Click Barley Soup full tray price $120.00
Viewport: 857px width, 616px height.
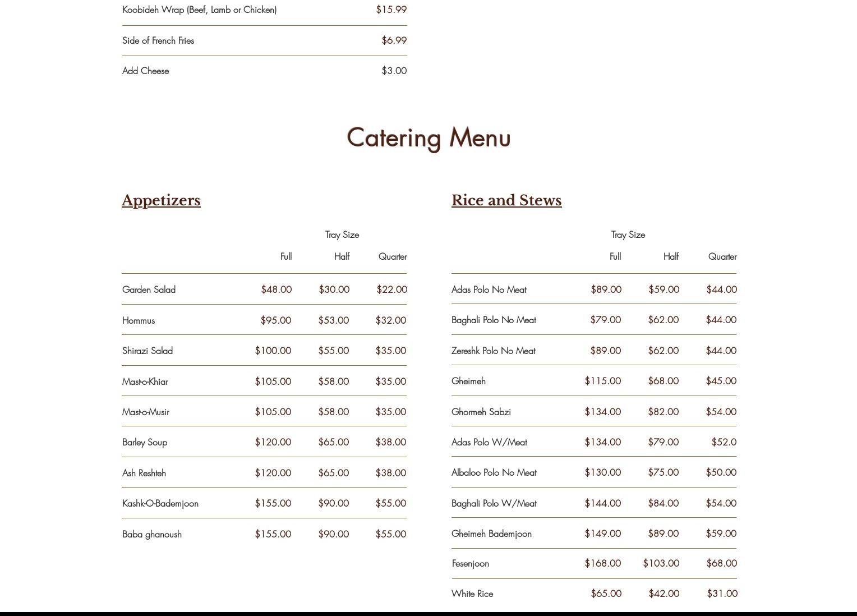(x=273, y=442)
